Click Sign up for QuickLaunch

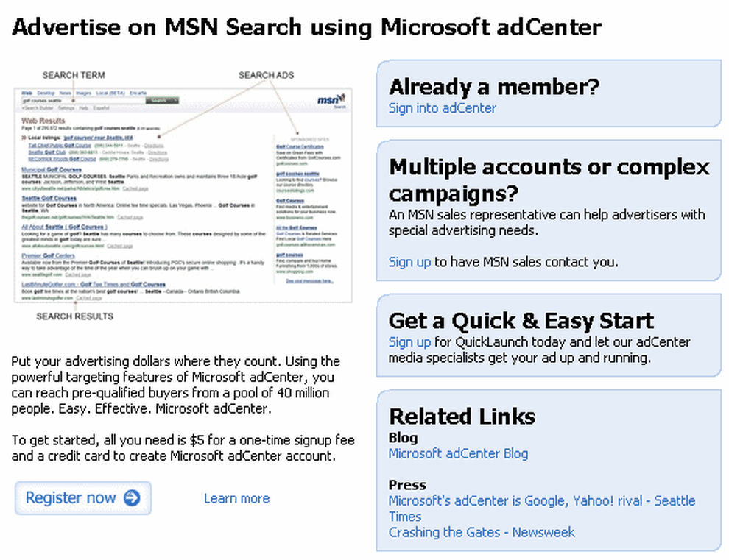(409, 342)
